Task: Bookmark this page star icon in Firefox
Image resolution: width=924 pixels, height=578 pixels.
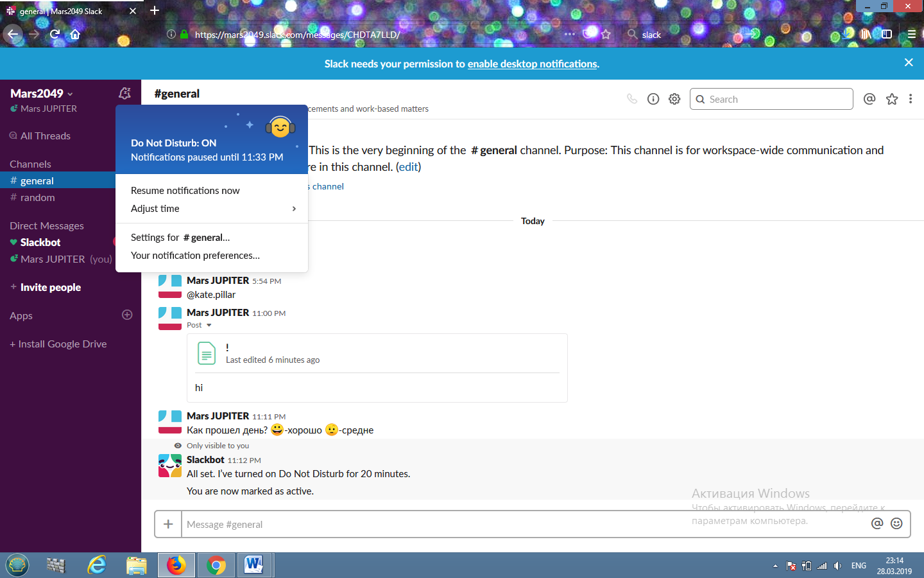Action: (606, 34)
